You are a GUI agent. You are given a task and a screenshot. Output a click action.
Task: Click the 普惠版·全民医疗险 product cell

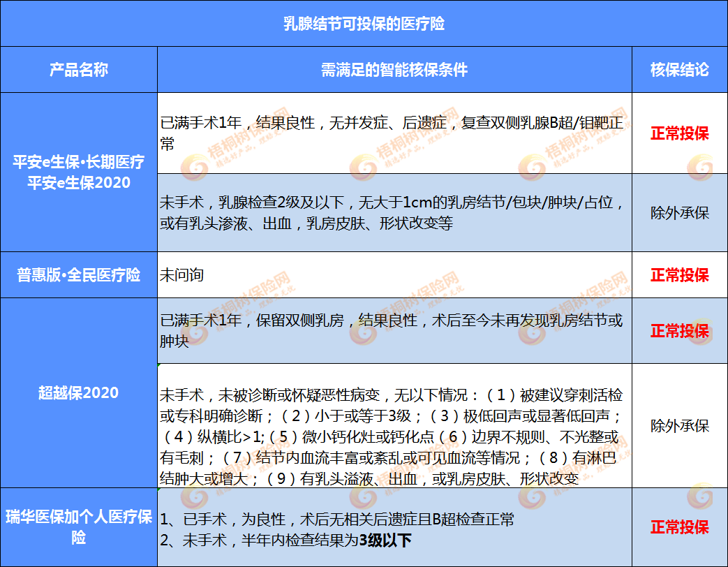coord(79,275)
